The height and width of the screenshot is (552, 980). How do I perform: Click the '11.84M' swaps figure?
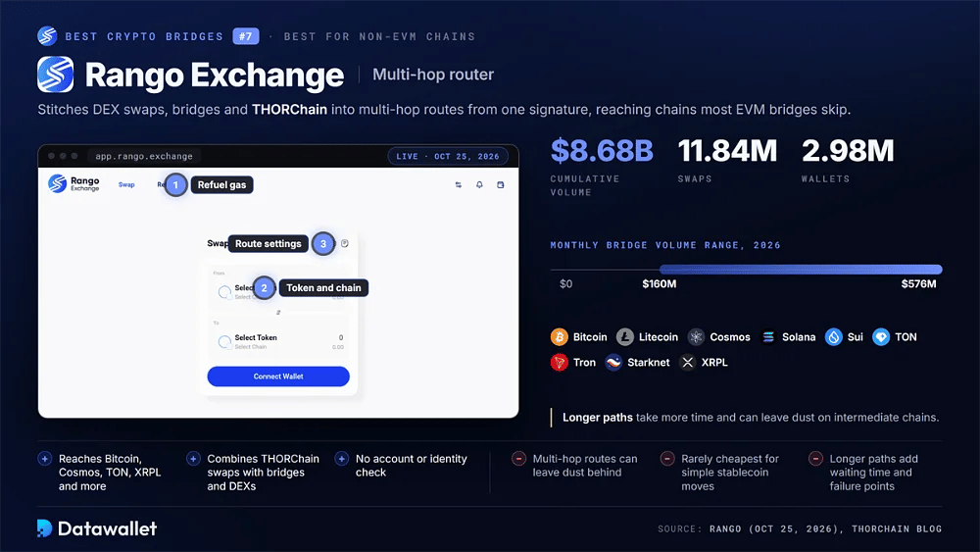[727, 151]
